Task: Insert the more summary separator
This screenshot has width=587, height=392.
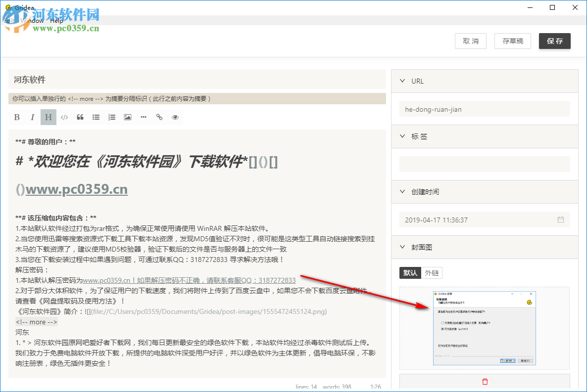Action: pos(144,117)
